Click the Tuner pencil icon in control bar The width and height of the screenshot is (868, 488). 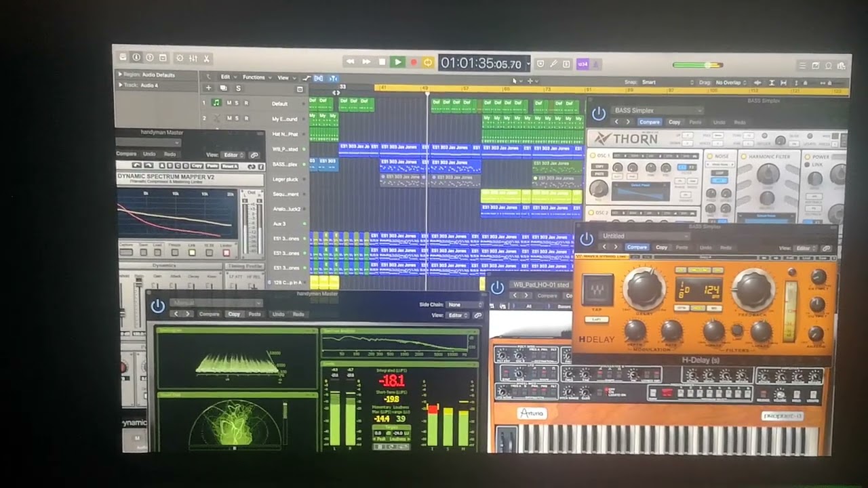[x=553, y=64]
